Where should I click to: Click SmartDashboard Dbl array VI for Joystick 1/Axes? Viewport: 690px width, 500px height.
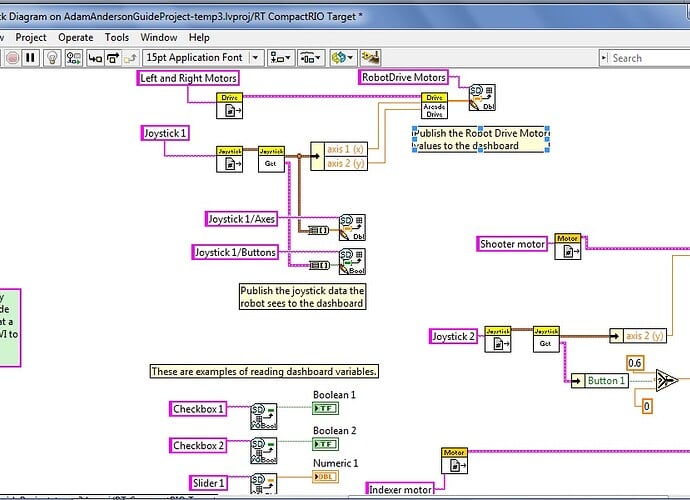click(352, 228)
